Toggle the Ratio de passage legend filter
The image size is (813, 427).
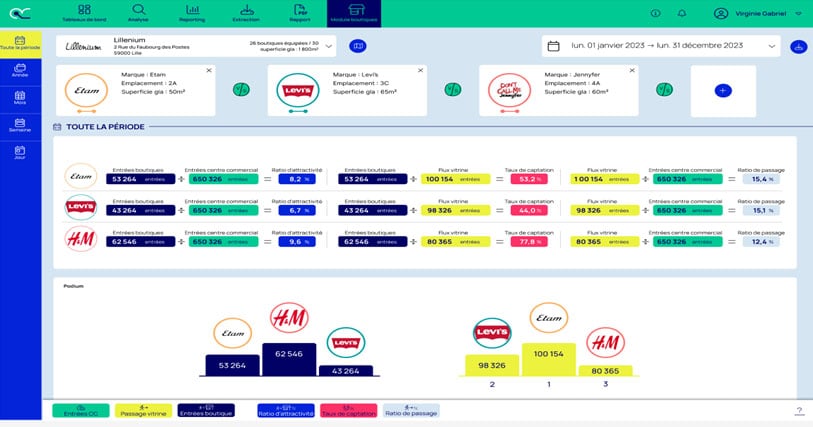click(x=411, y=410)
